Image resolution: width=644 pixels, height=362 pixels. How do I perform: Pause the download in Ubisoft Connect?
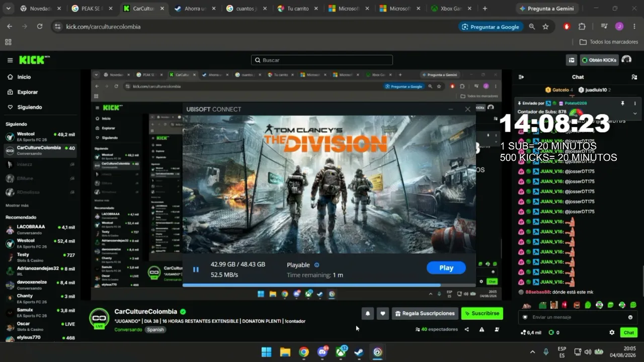click(x=196, y=269)
